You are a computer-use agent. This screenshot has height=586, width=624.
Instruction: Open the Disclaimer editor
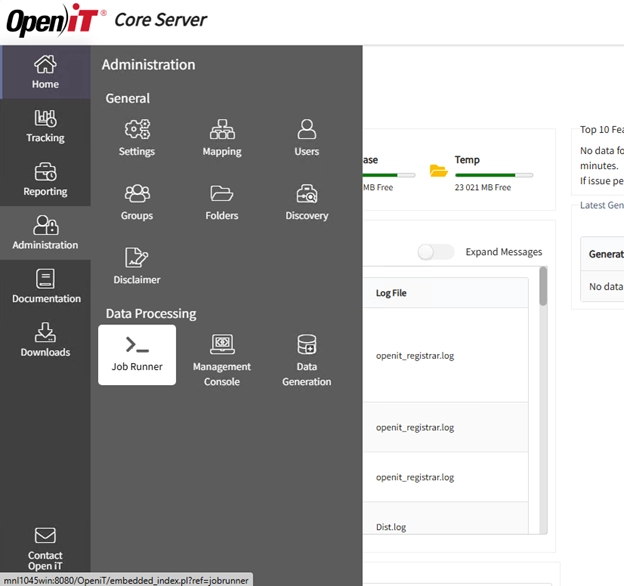pyautogui.click(x=137, y=266)
